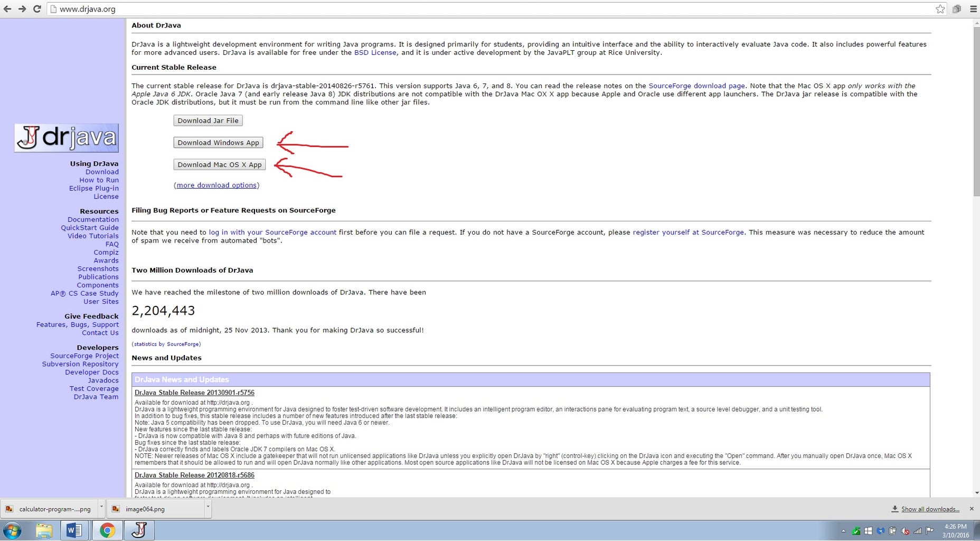980x541 pixels.
Task: Open the dropdown for image064.png download
Action: click(208, 507)
